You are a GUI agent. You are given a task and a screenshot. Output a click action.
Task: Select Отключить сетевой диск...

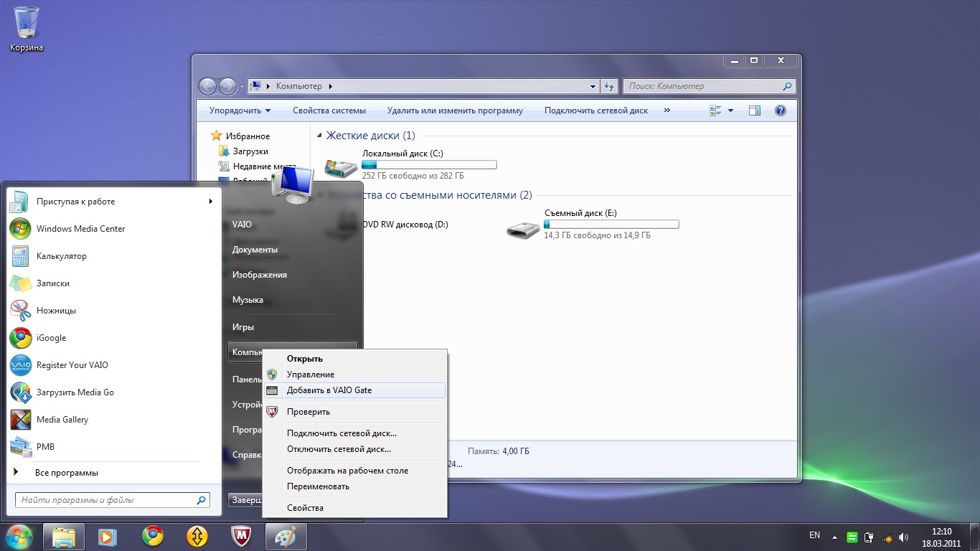(354, 449)
